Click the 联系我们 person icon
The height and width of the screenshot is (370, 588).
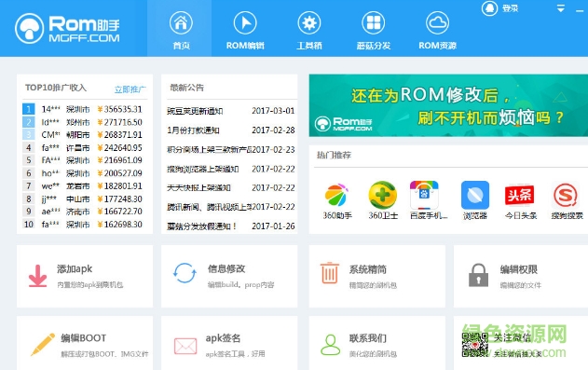tap(331, 345)
